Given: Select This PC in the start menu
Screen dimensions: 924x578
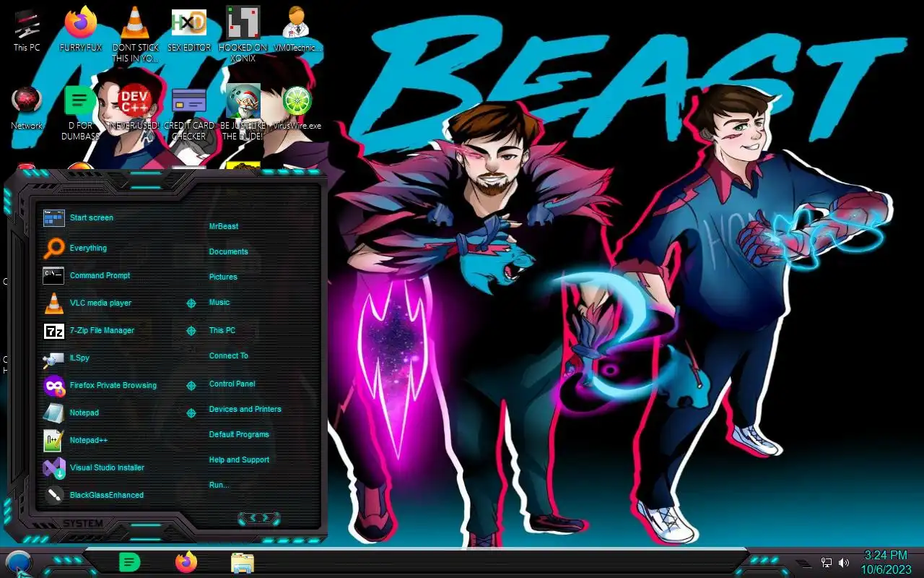Looking at the screenshot, I should pos(222,330).
